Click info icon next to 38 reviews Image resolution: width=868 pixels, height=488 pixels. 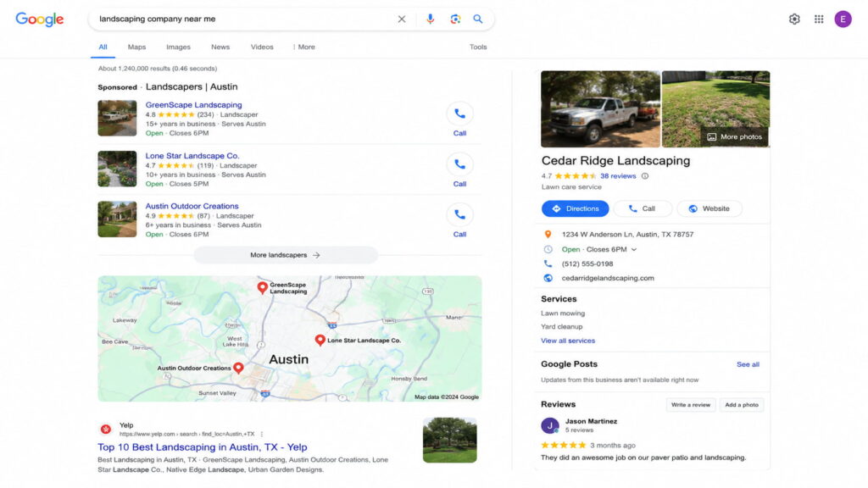click(x=645, y=176)
